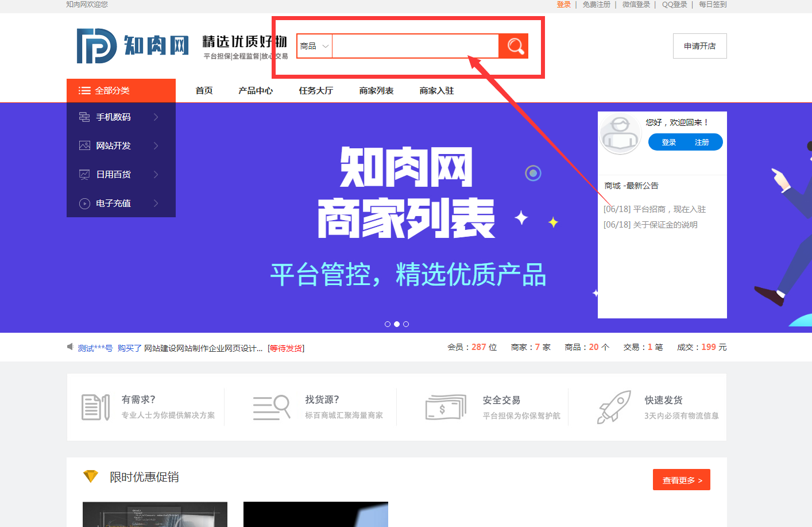Click the 查看更多 button
812x527 pixels.
681,480
